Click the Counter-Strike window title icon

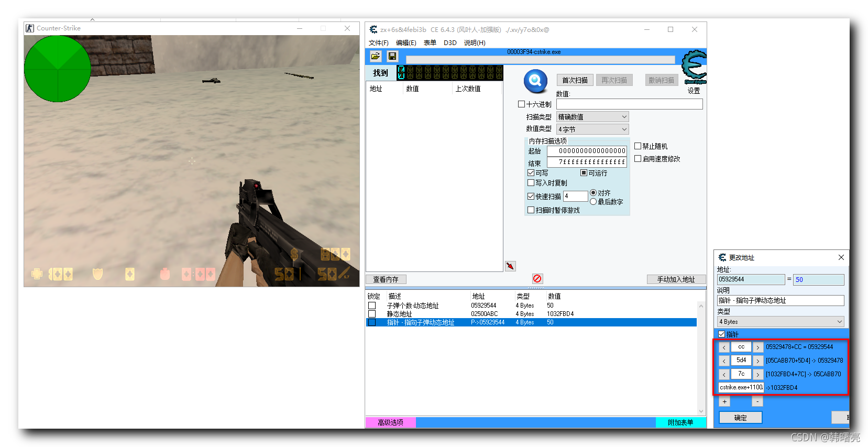click(30, 28)
